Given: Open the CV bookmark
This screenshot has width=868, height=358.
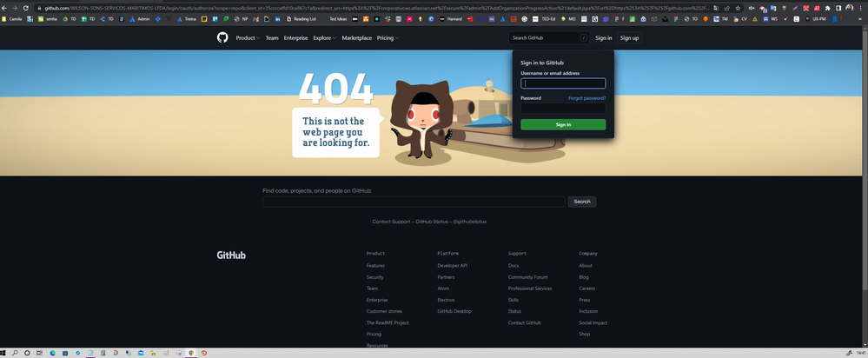Looking at the screenshot, I should pyautogui.click(x=740, y=19).
